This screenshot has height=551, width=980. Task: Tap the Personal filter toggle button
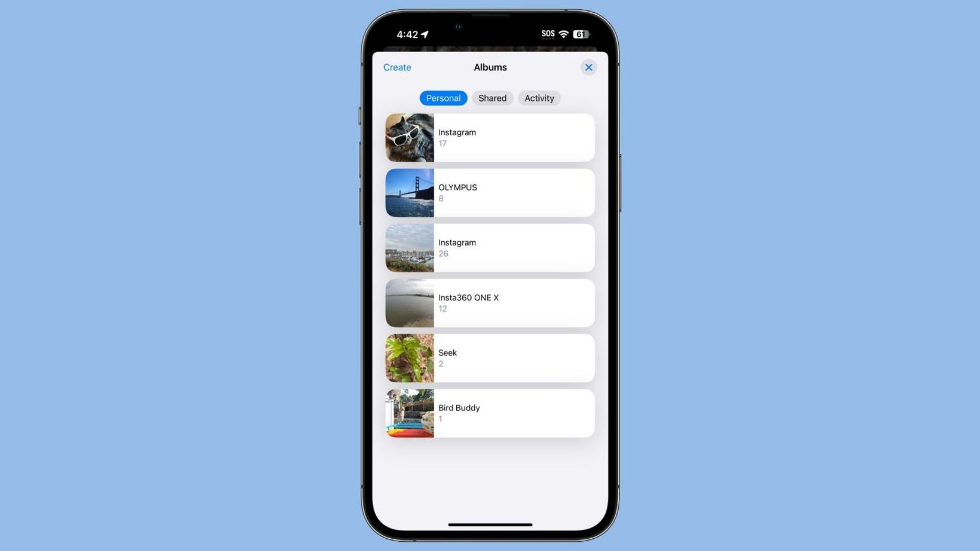[x=444, y=97]
